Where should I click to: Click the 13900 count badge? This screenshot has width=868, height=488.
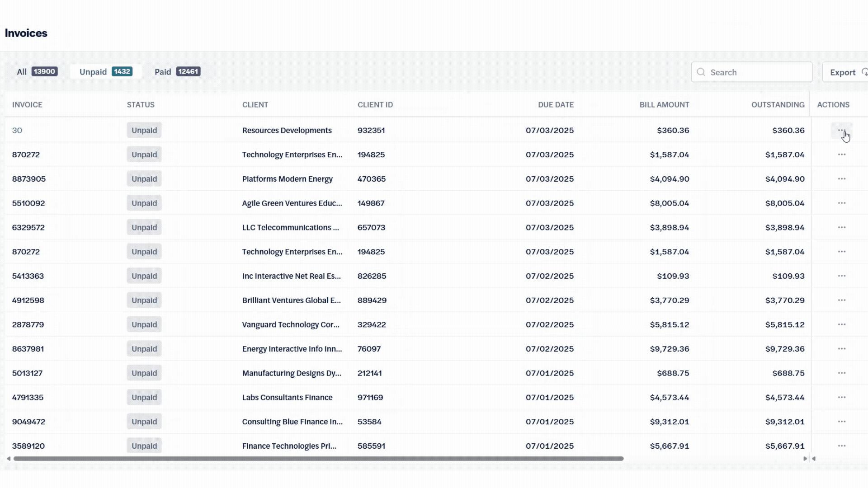click(x=44, y=71)
